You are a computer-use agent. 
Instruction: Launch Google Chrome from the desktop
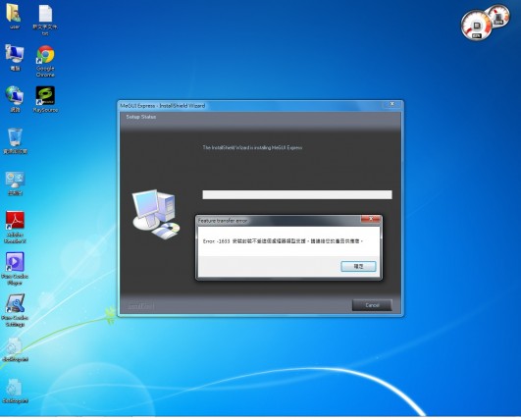[45, 61]
